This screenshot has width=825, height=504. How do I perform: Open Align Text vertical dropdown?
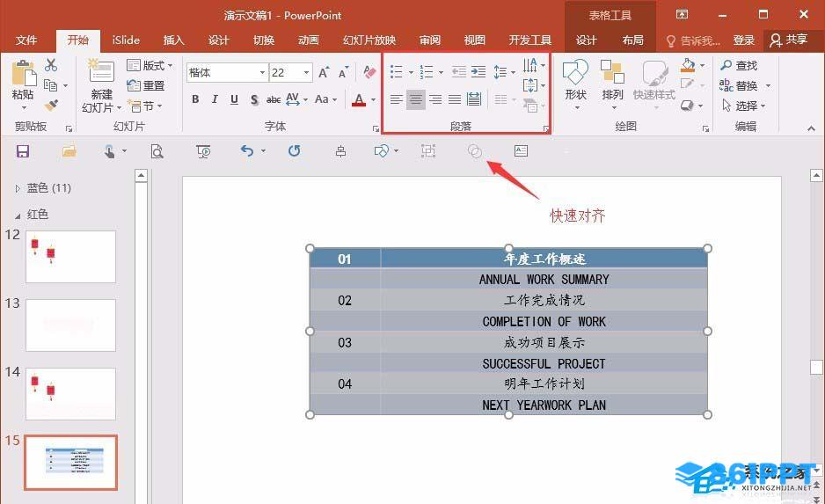(x=534, y=84)
